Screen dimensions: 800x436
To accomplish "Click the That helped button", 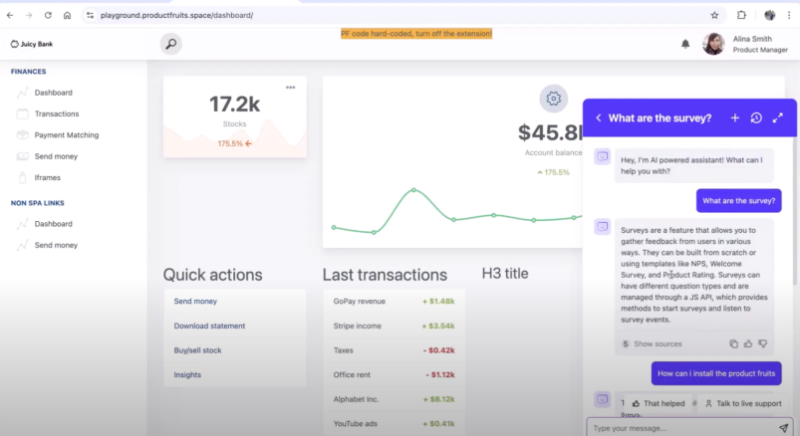I will pos(659,403).
